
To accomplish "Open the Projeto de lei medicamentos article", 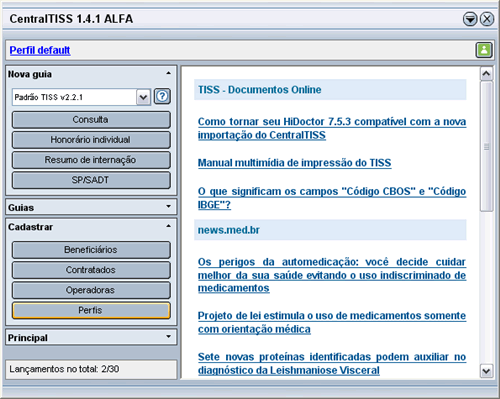I will pyautogui.click(x=332, y=322).
